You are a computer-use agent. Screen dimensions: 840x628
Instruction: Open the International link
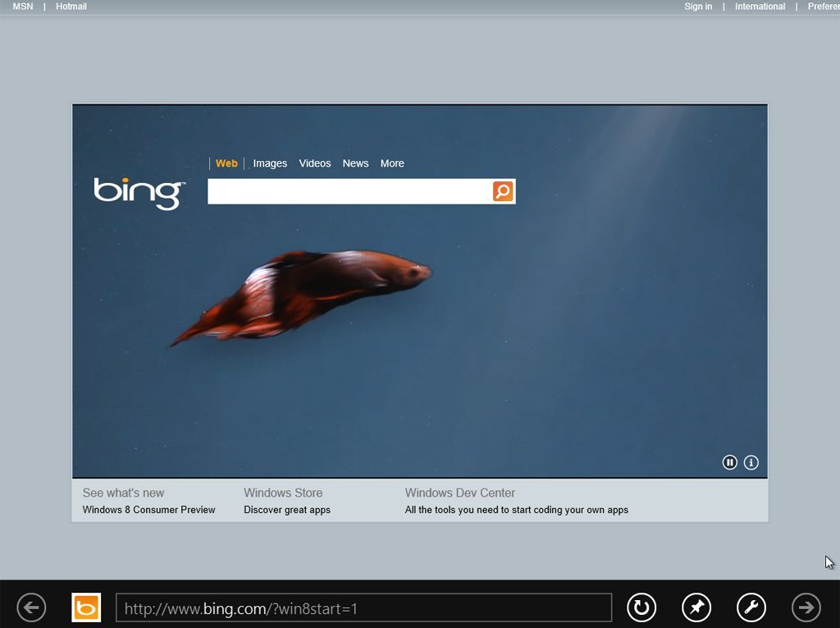(760, 7)
